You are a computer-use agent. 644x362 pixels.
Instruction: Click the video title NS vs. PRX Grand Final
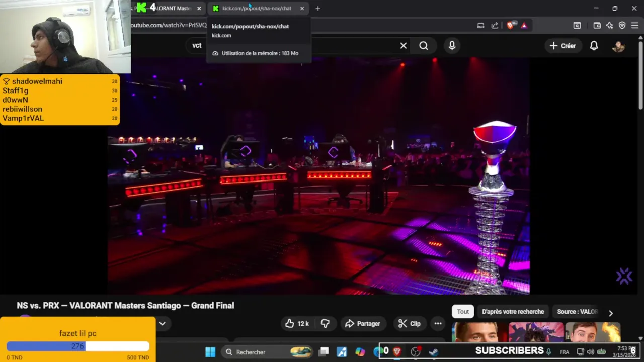[x=125, y=305]
